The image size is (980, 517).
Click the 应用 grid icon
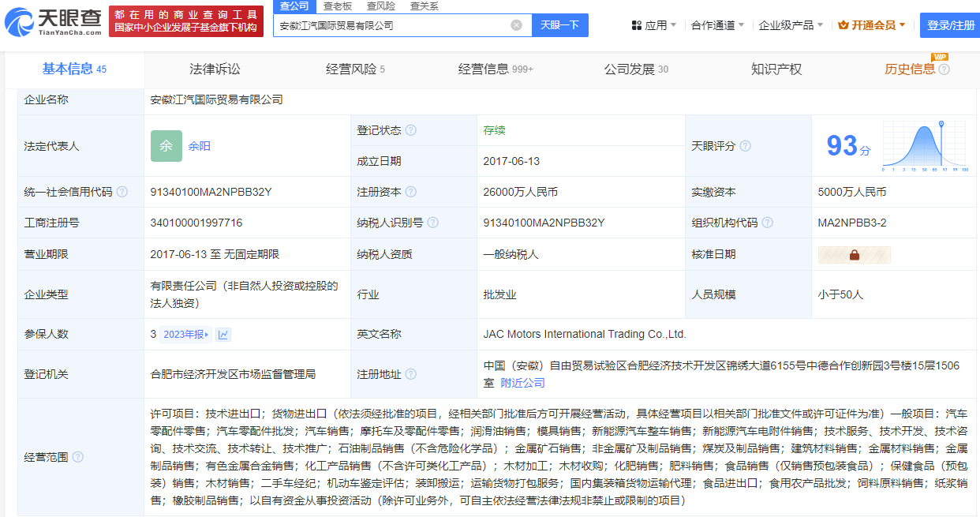point(637,25)
